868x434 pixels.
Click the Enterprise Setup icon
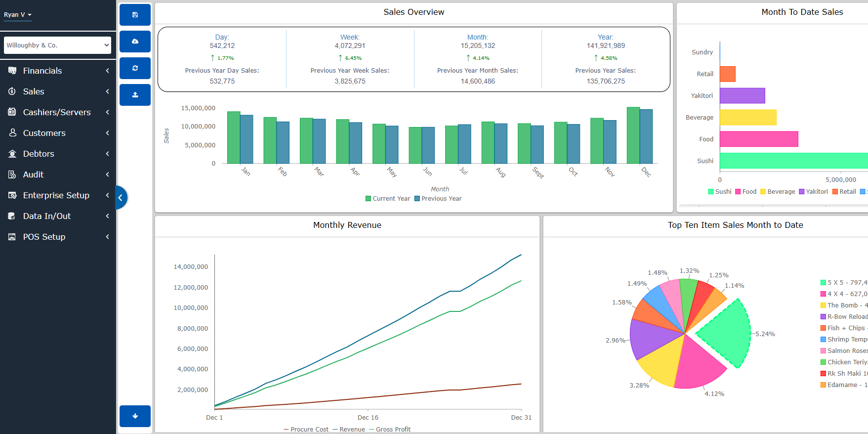tap(12, 195)
